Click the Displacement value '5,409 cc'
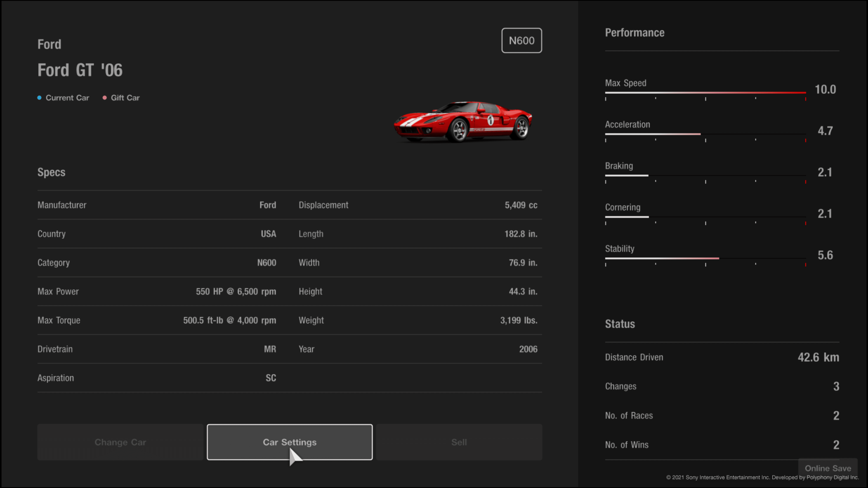 [x=521, y=205]
